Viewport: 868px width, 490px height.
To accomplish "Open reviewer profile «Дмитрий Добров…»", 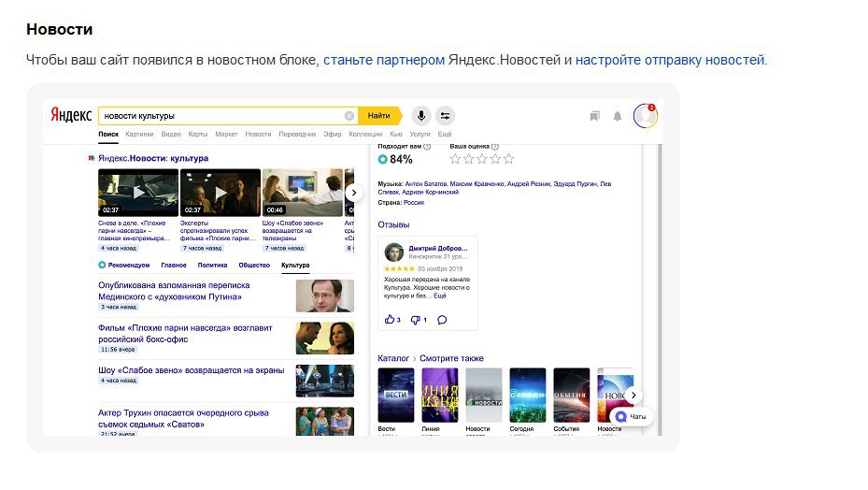I will click(x=438, y=249).
